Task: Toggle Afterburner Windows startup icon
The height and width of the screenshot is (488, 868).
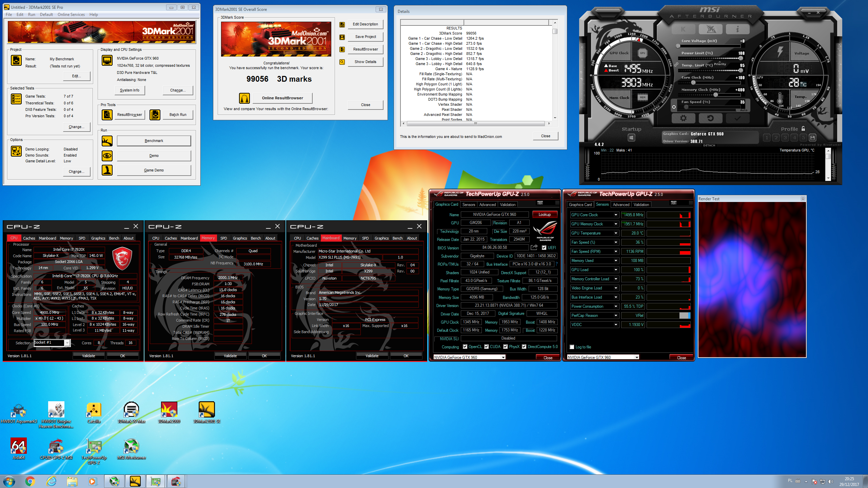Action: pyautogui.click(x=631, y=138)
